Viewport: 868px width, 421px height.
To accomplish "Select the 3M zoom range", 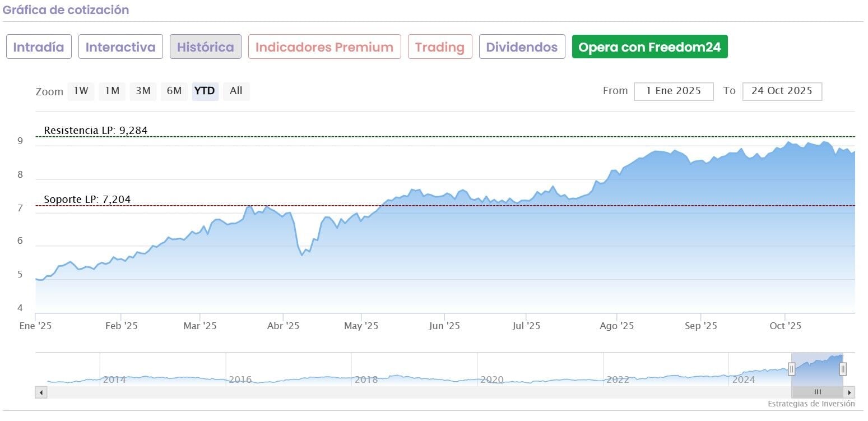I will click(143, 91).
